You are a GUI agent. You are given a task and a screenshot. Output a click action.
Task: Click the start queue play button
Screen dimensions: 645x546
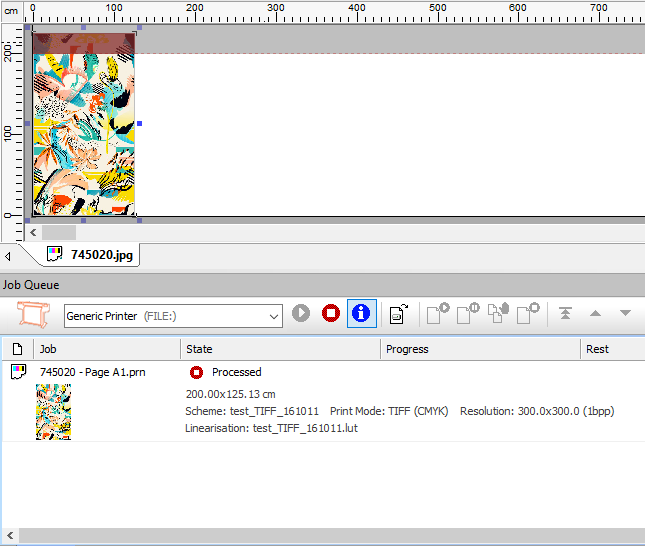(301, 313)
